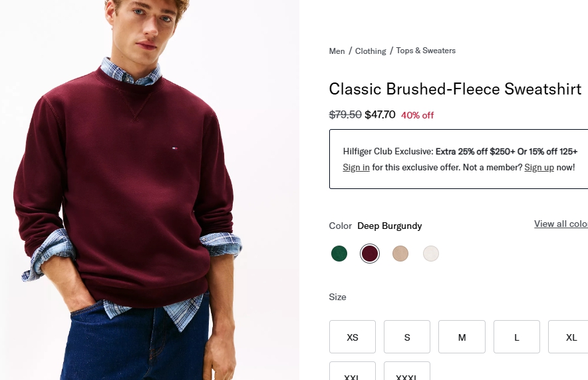Screen dimensions: 588x380
Task: Select the XXXL size button
Action: coord(407,373)
